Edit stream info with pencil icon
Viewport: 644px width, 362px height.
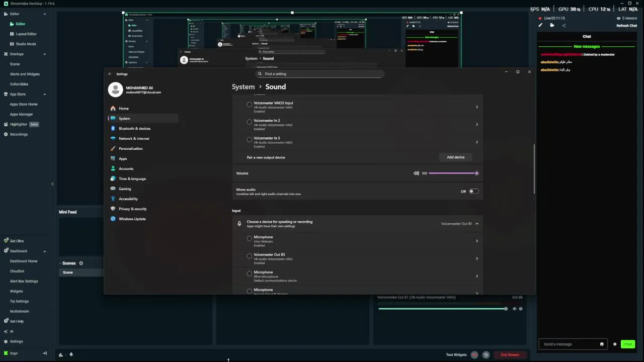click(x=541, y=25)
